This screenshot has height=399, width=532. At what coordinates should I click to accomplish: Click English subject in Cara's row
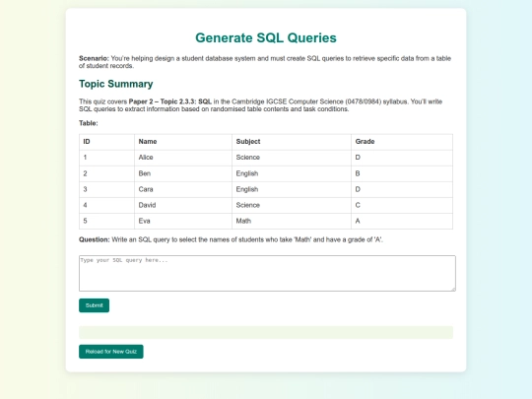[x=292, y=189]
